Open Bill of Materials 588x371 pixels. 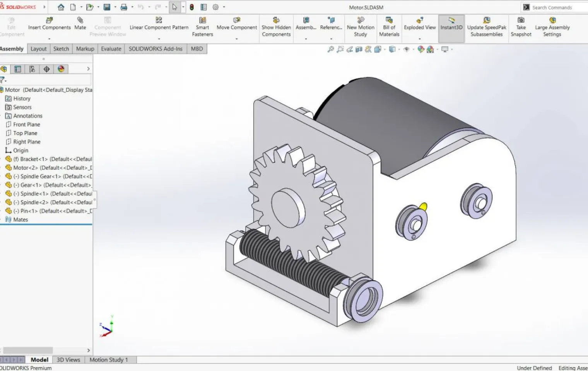(x=389, y=27)
